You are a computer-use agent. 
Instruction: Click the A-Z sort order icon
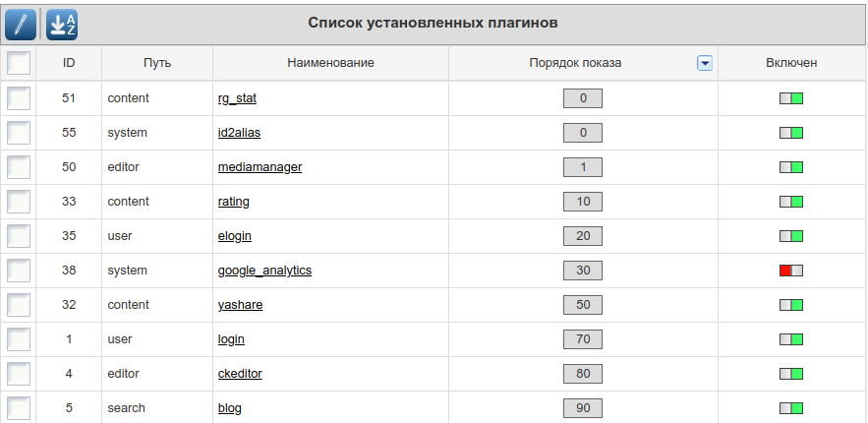[x=62, y=24]
